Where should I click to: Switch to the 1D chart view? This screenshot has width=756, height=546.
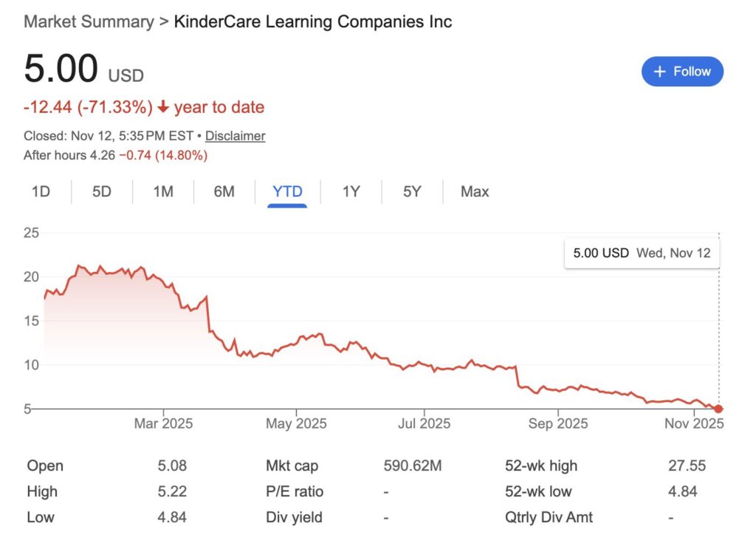click(x=41, y=191)
